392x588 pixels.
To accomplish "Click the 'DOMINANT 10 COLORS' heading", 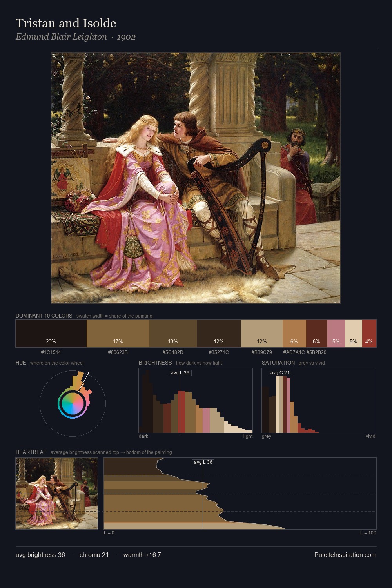I will coord(44,316).
